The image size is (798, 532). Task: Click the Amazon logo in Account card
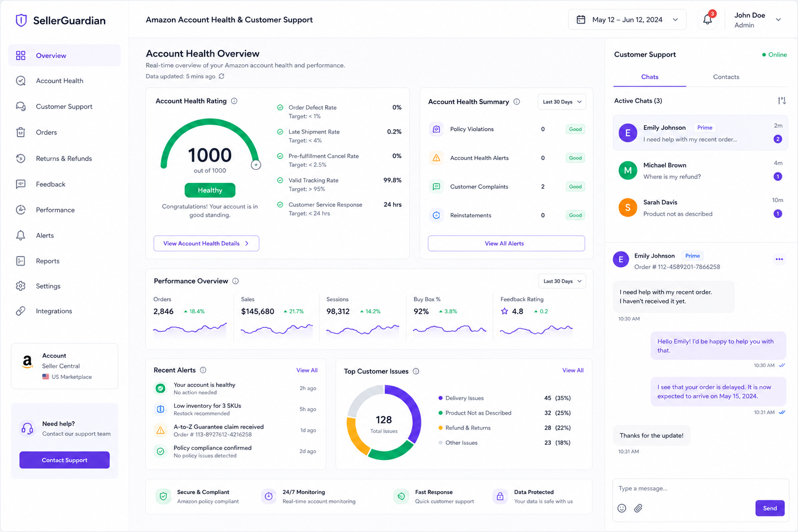coord(27,362)
